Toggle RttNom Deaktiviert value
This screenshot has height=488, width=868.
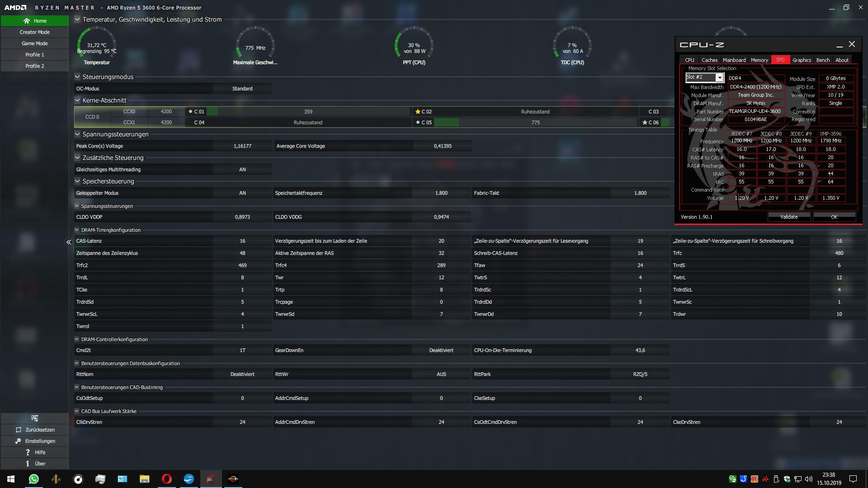(242, 374)
